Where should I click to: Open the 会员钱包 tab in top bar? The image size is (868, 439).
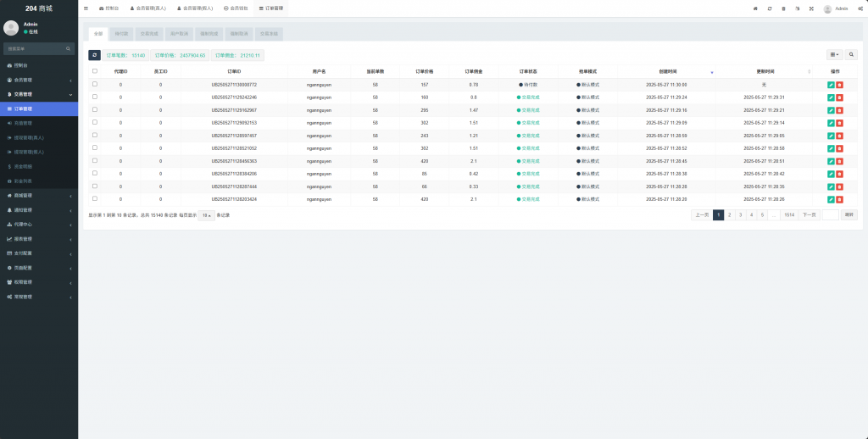tap(236, 8)
